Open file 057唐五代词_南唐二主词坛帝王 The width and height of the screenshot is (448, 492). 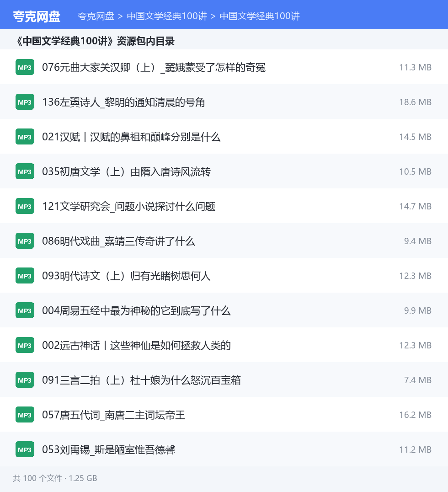pos(113,415)
